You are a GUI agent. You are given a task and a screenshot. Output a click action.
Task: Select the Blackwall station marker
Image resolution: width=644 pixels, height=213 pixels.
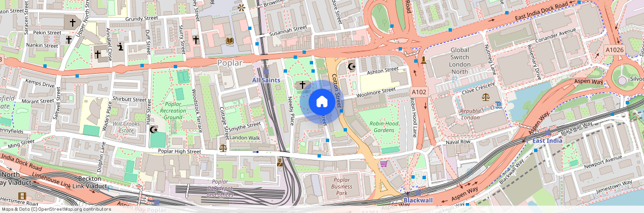[418, 192]
